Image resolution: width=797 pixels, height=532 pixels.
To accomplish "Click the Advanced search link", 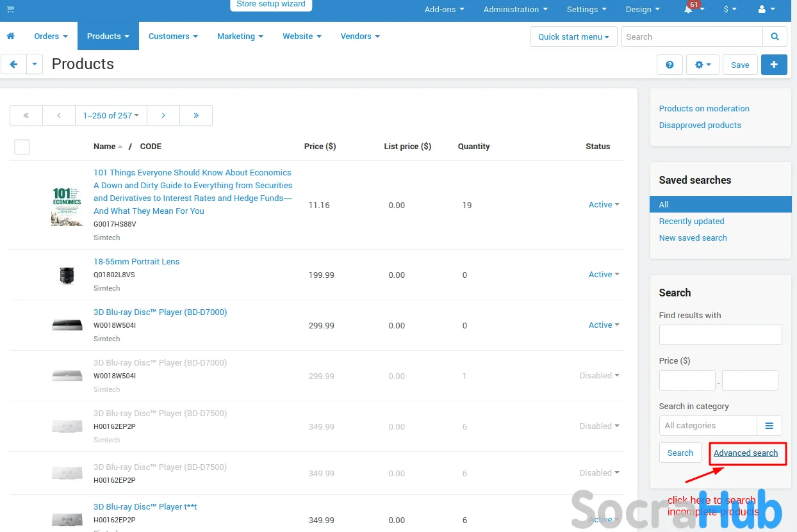I will [746, 453].
